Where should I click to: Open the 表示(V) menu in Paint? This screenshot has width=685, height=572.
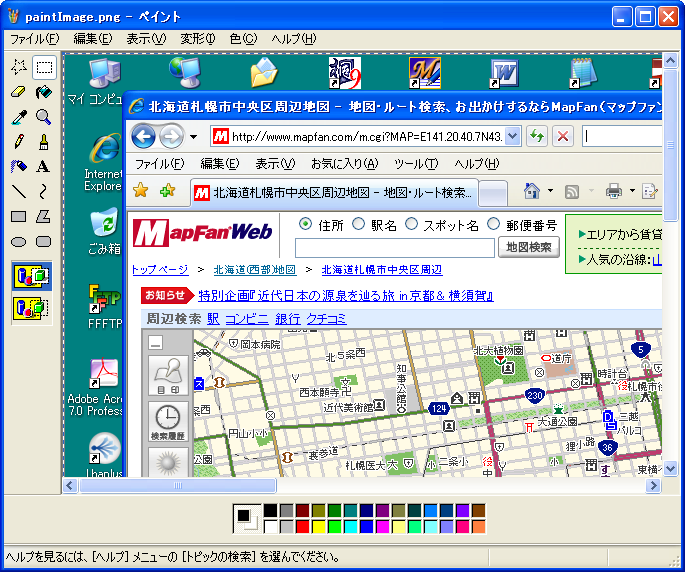(146, 39)
